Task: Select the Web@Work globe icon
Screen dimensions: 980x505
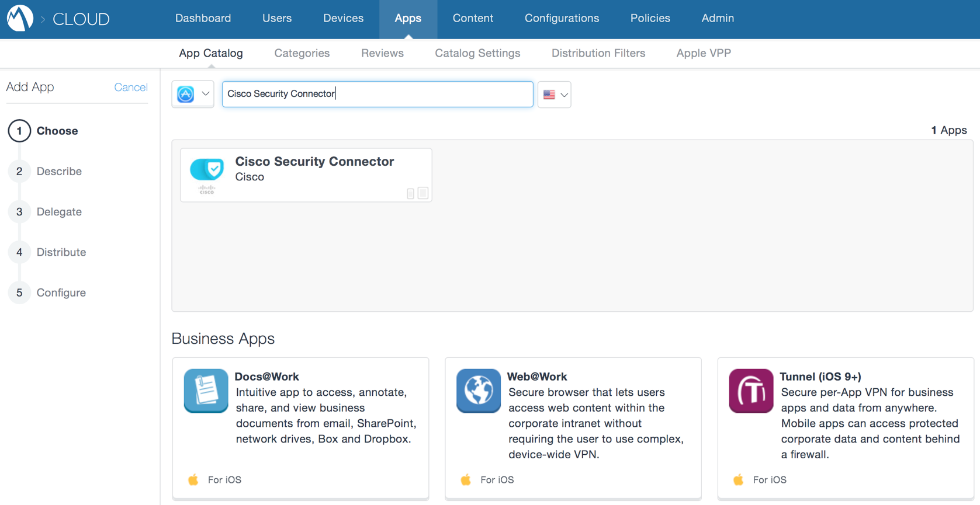Action: point(478,391)
